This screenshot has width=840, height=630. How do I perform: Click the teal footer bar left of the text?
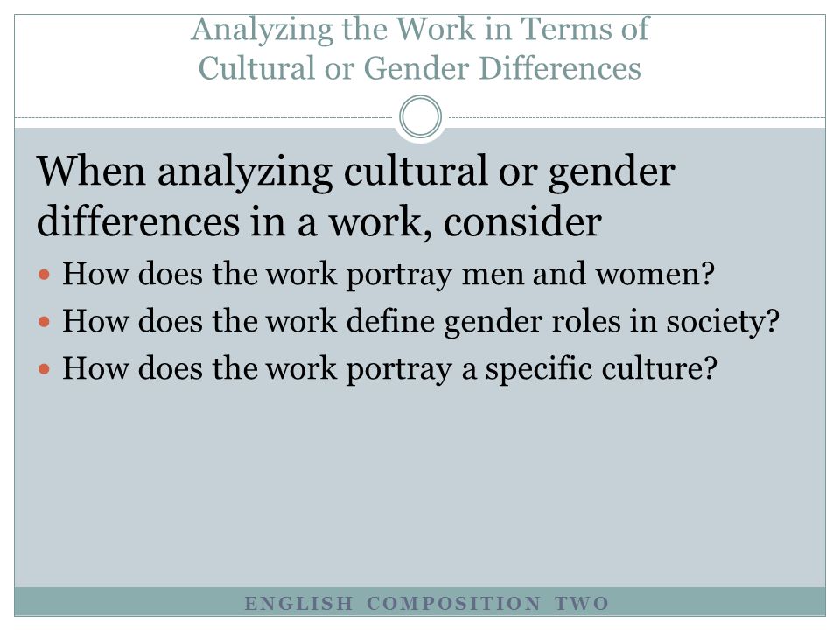pyautogui.click(x=129, y=602)
